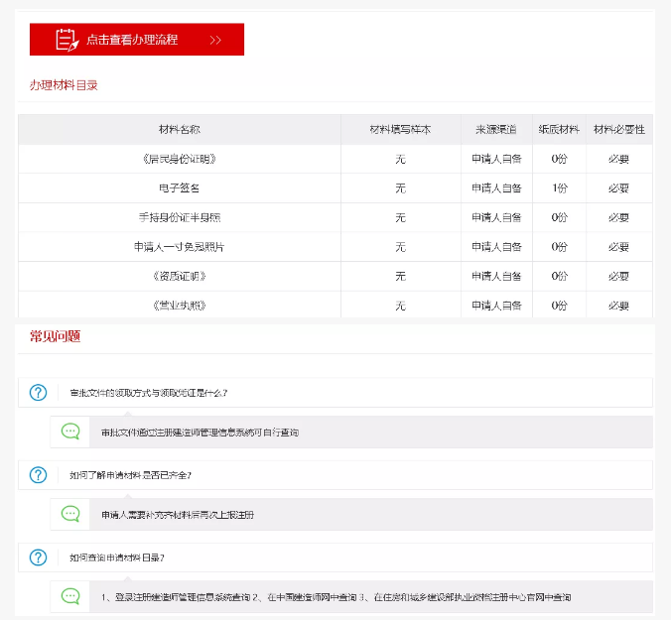Viewport: 672px width, 620px height.
Task: Click 0份 in the 申请人一寸免冠照片 row
Action: click(559, 247)
